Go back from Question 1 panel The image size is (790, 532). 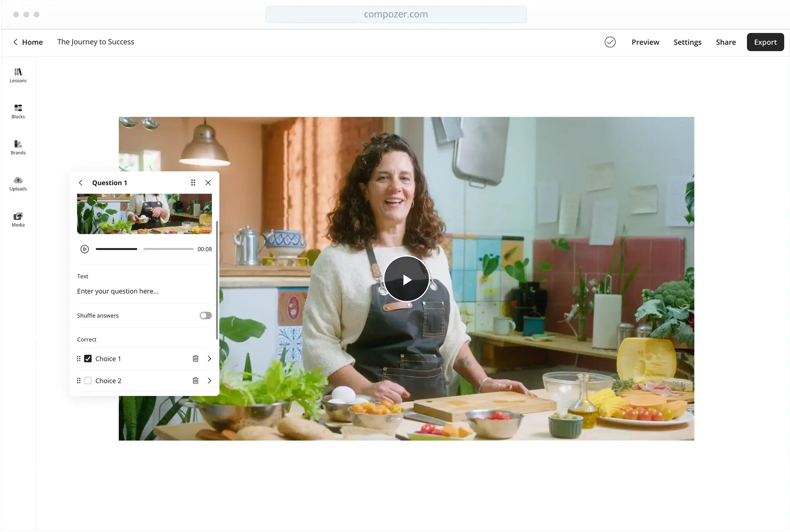pos(81,182)
